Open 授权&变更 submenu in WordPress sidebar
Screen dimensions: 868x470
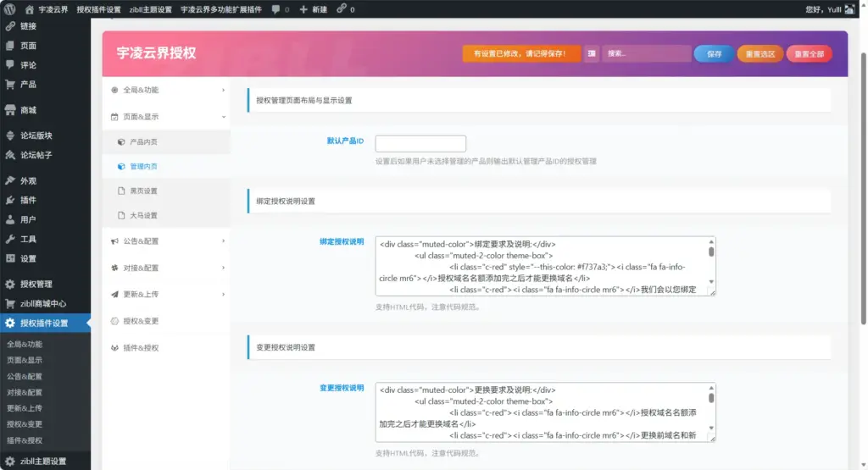tap(25, 424)
